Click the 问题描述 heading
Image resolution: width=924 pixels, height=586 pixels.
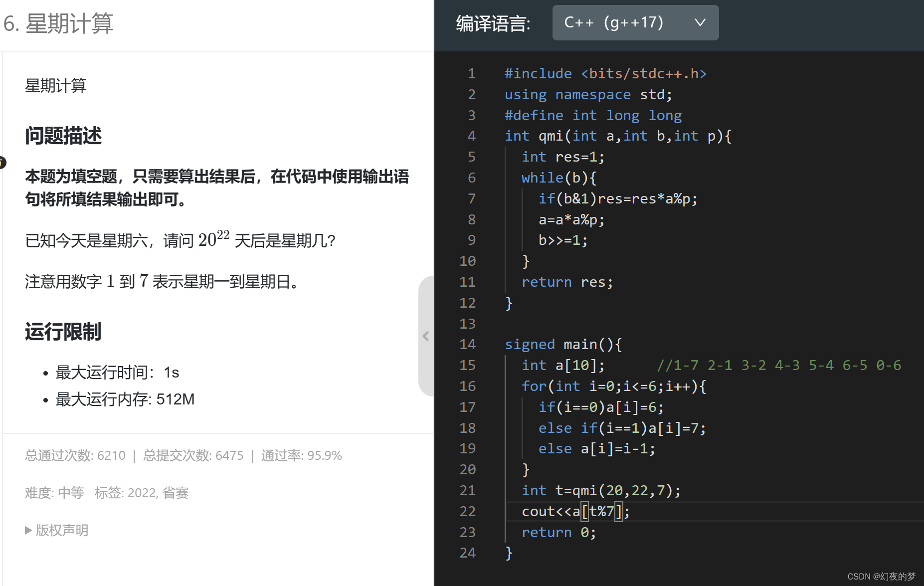[x=63, y=136]
